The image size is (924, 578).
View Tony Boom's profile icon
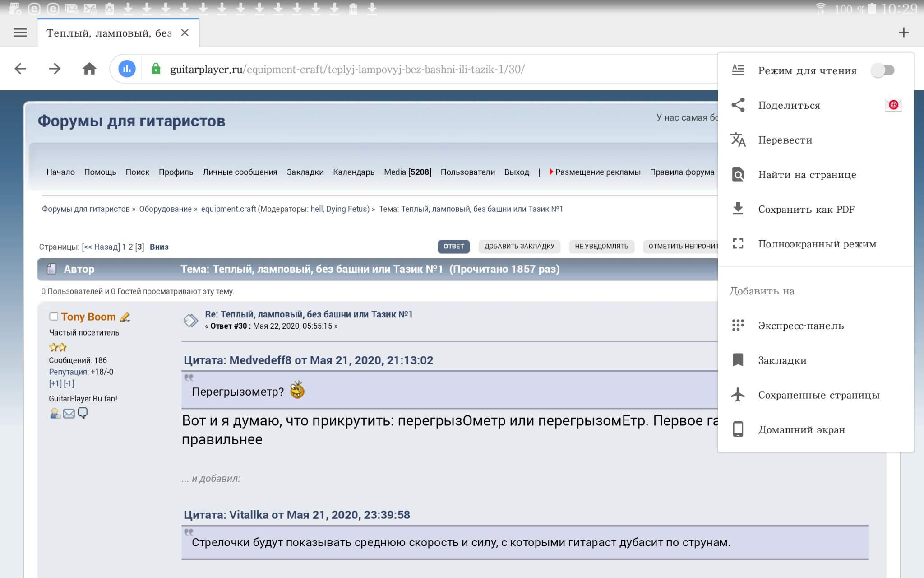(x=55, y=414)
